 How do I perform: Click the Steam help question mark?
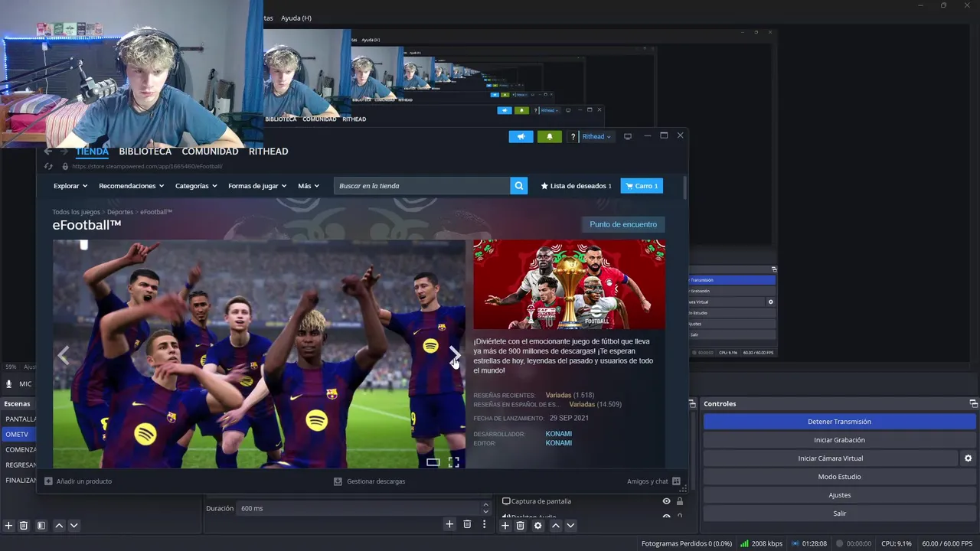tap(573, 137)
